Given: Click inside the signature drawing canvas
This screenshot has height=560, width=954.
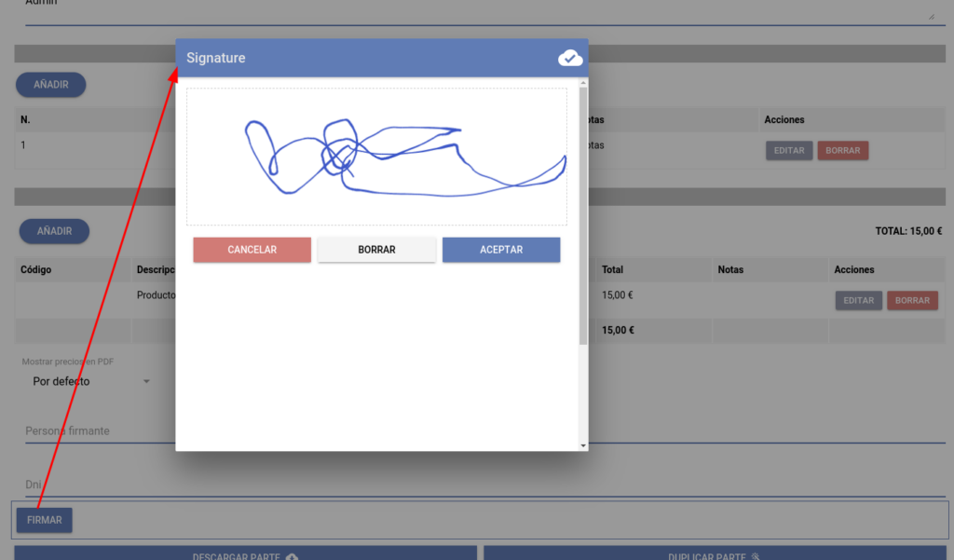Looking at the screenshot, I should click(x=376, y=157).
